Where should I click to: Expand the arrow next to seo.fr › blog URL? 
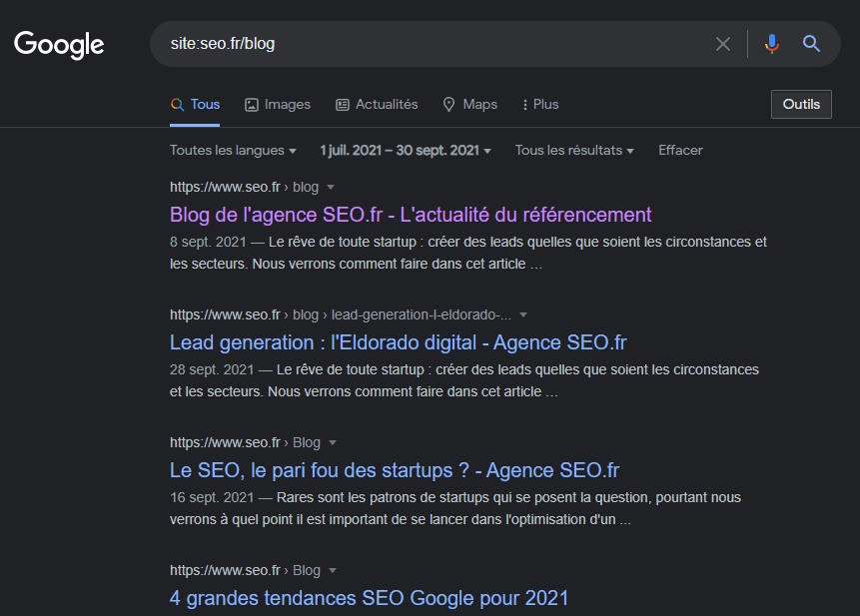[331, 188]
